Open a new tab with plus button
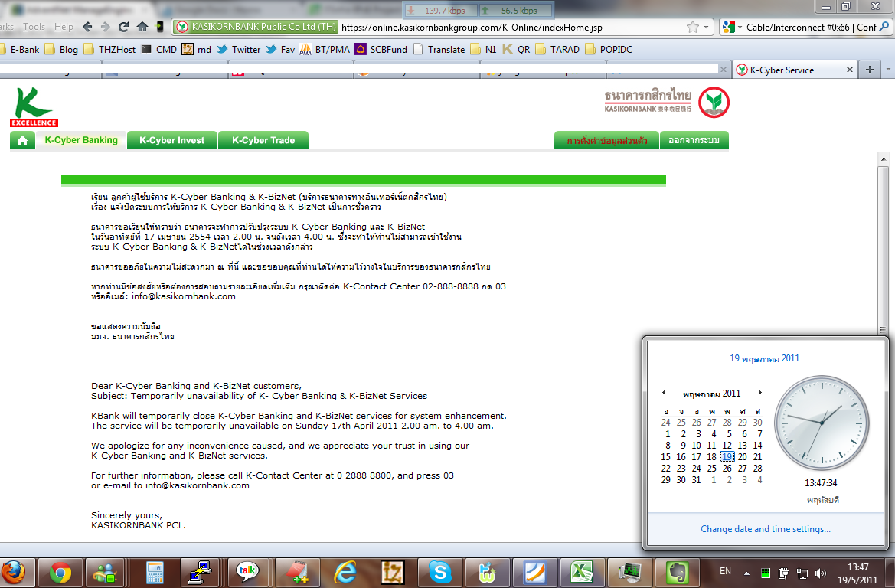Screen dimensions: 895x588 (x=870, y=70)
